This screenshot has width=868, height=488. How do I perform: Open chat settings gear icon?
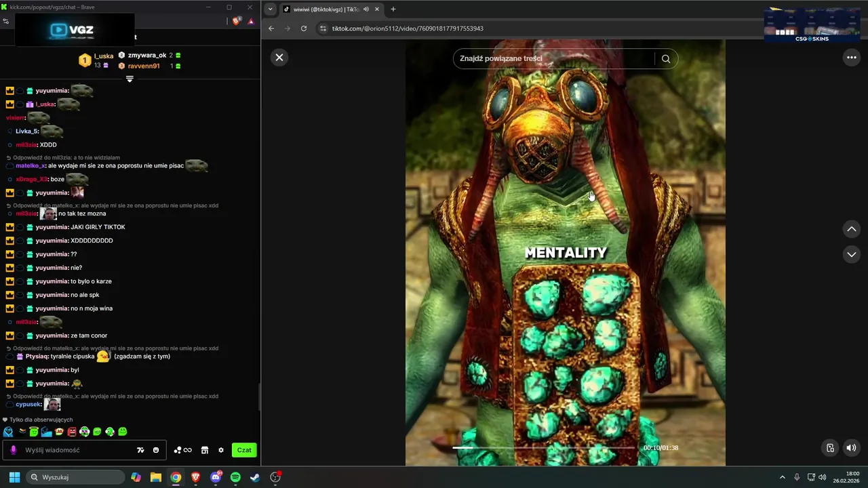220,450
